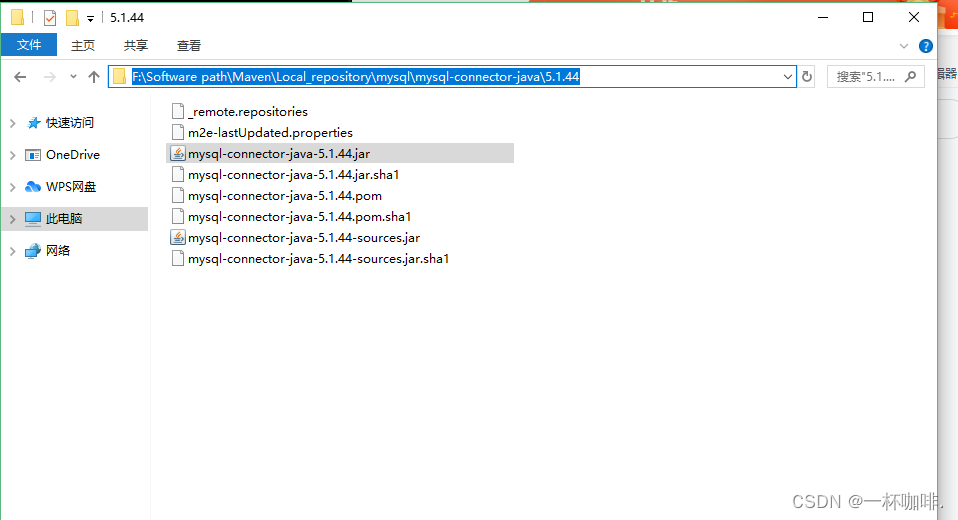958x520 pixels.
Task: Expand 此电脑 tree node
Action: [x=13, y=219]
